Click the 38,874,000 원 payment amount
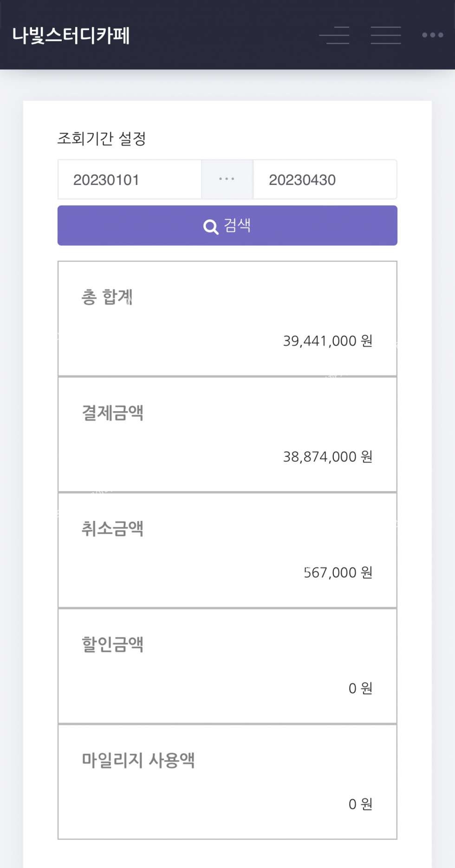 click(x=328, y=457)
